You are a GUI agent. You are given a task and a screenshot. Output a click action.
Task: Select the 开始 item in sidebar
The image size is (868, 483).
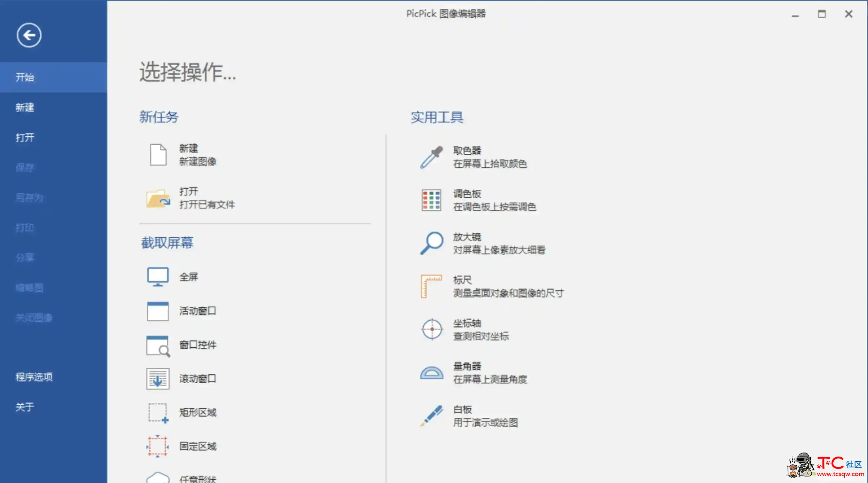[54, 77]
